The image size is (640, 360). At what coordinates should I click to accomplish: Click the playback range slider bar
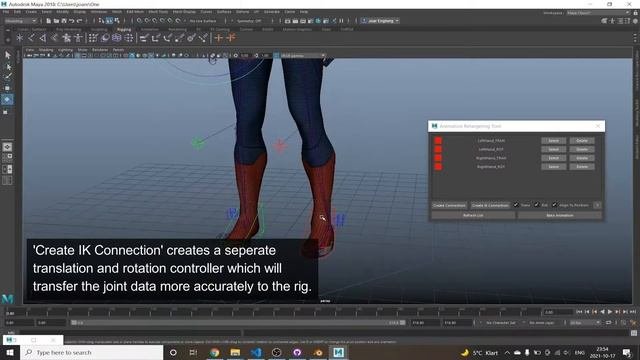click(x=238, y=322)
